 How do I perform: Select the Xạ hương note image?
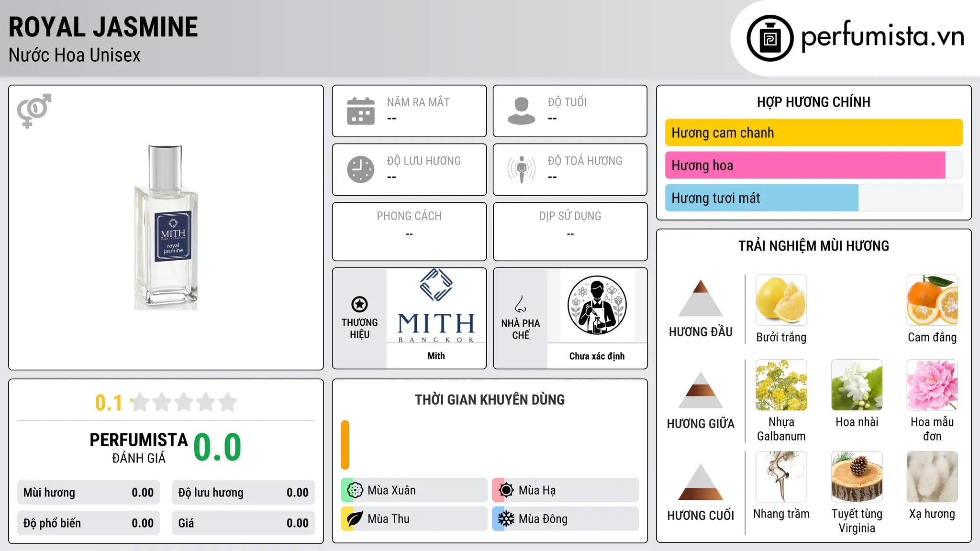pos(932,477)
